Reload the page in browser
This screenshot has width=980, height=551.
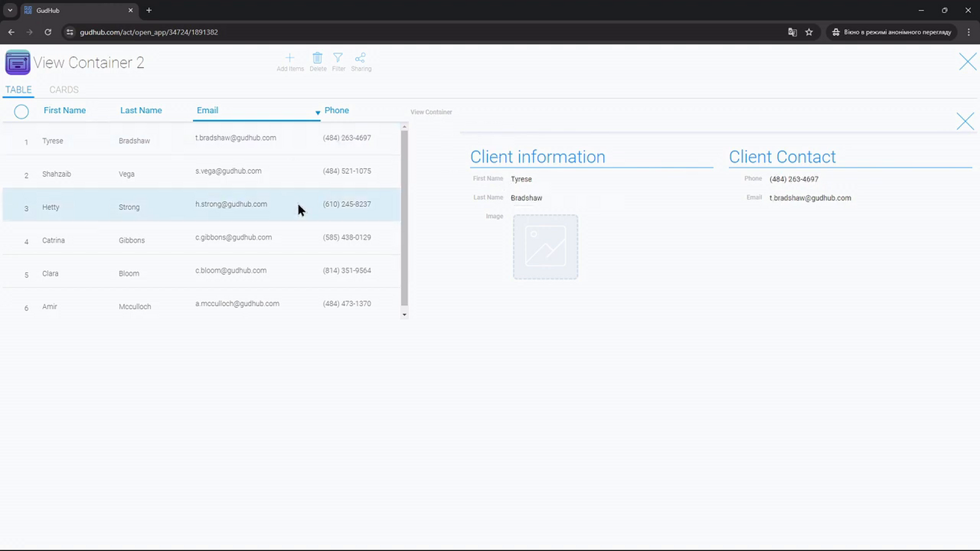(x=48, y=32)
